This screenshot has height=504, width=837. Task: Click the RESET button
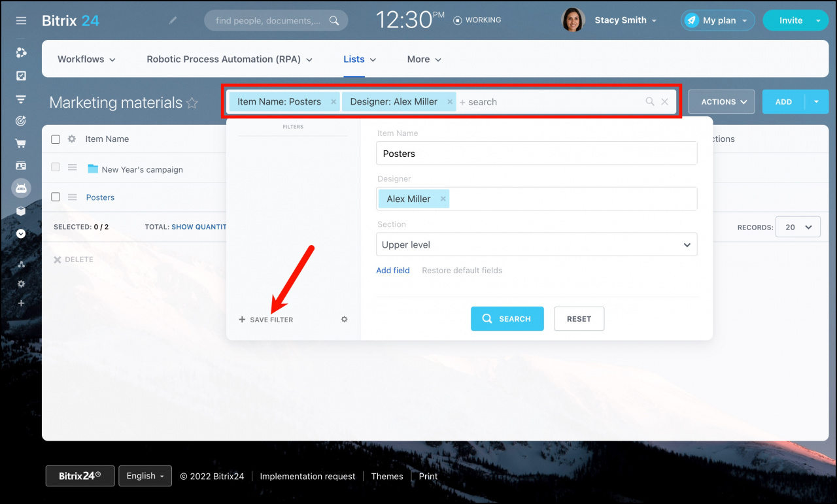click(579, 319)
